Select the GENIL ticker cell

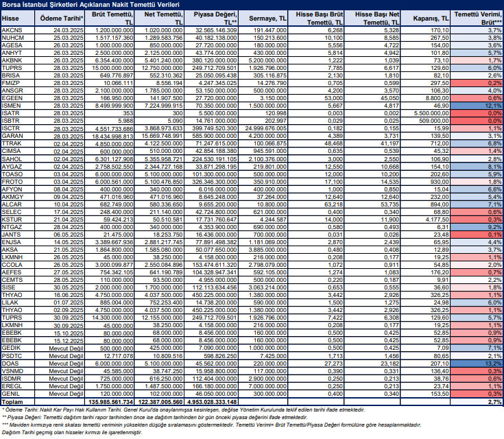pyautogui.click(x=18, y=394)
